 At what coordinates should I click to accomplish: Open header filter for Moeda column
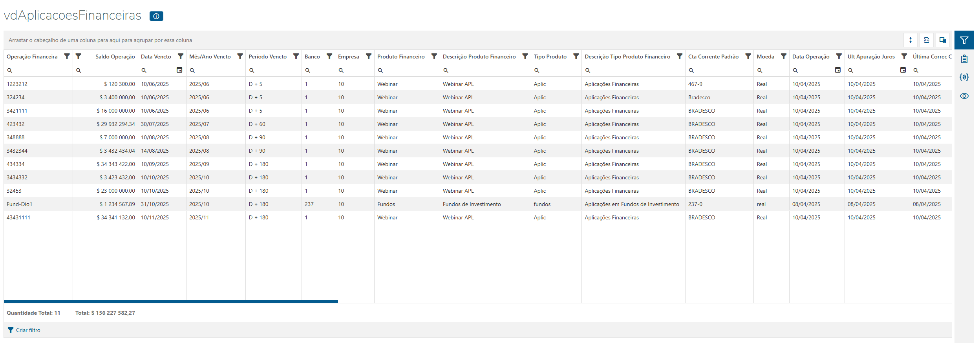click(x=784, y=57)
